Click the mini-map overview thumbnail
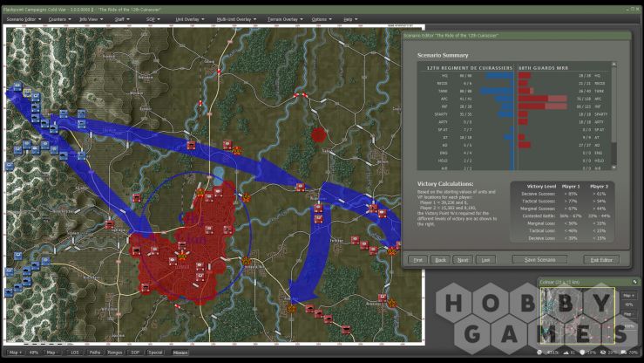644x363 pixels. 578,315
